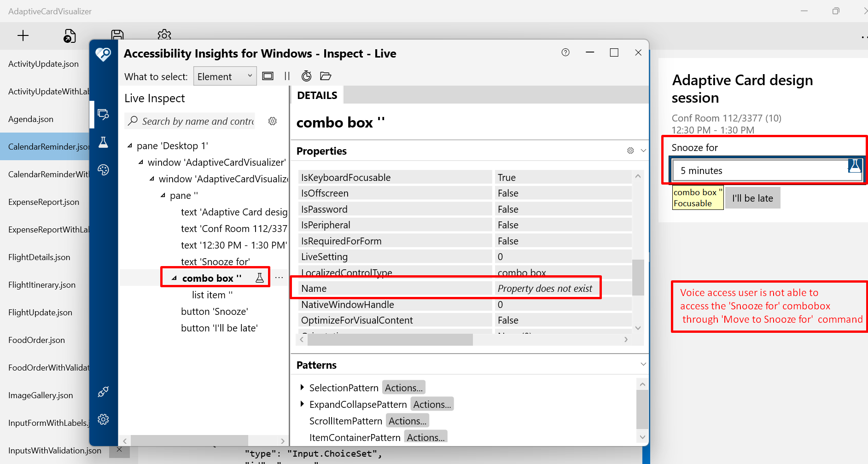
Task: Collapse the Patterns section chevron
Action: point(643,364)
